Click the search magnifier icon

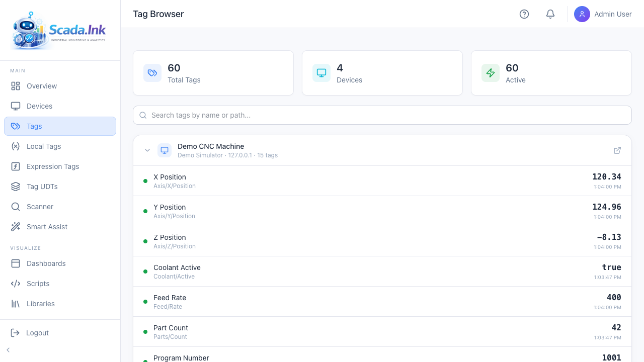click(143, 115)
